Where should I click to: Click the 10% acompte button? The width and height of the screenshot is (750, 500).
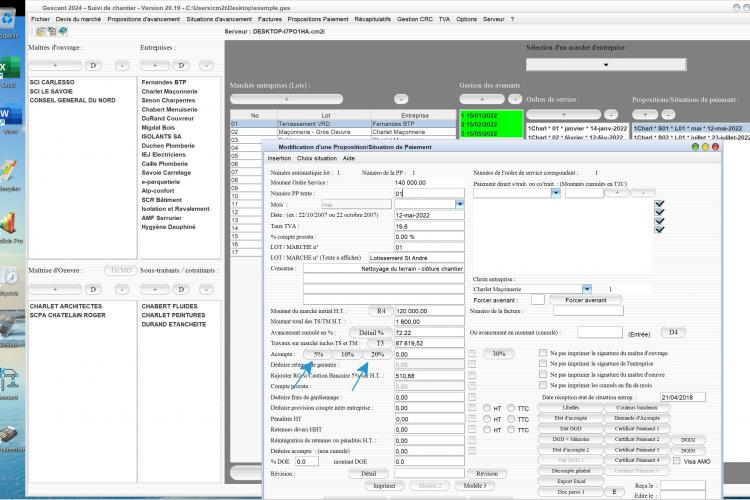click(347, 355)
